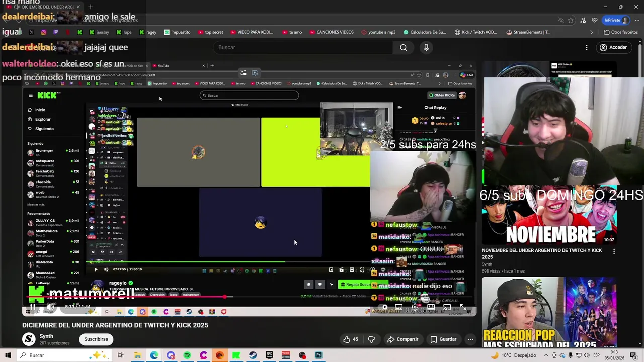The width and height of the screenshot is (644, 362).
Task: Open YouTube settings three-dot menu
Action: 587,47
